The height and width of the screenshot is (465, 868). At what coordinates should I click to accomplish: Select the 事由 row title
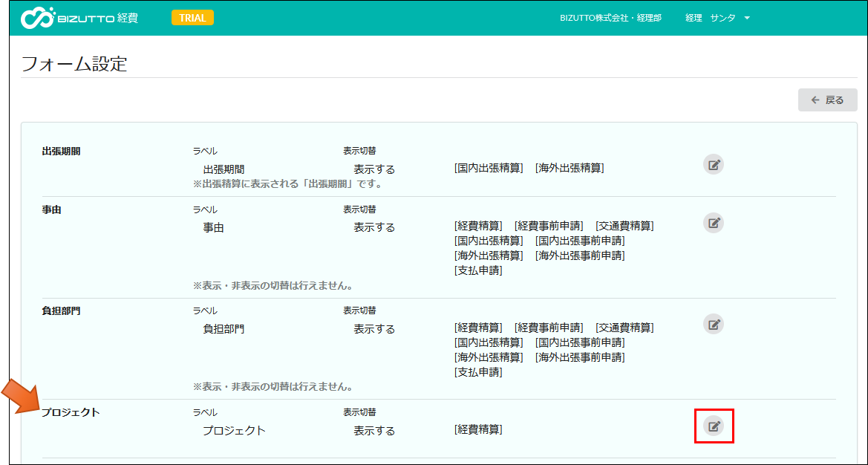51,210
